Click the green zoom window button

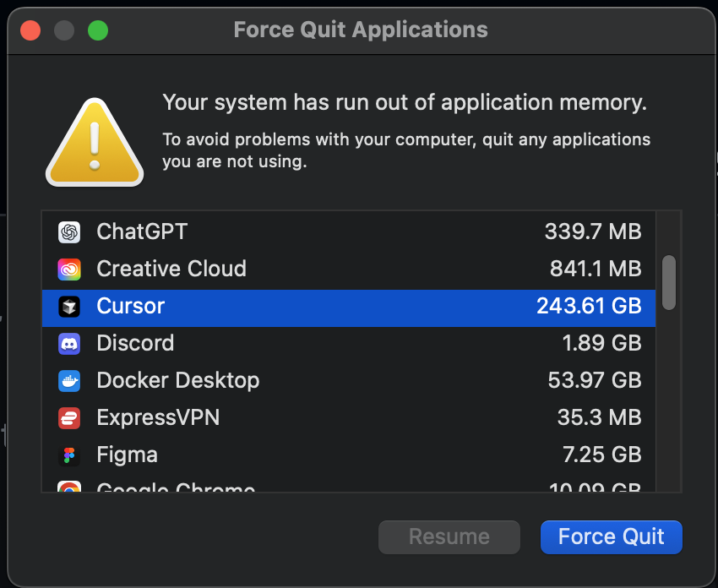tap(98, 31)
